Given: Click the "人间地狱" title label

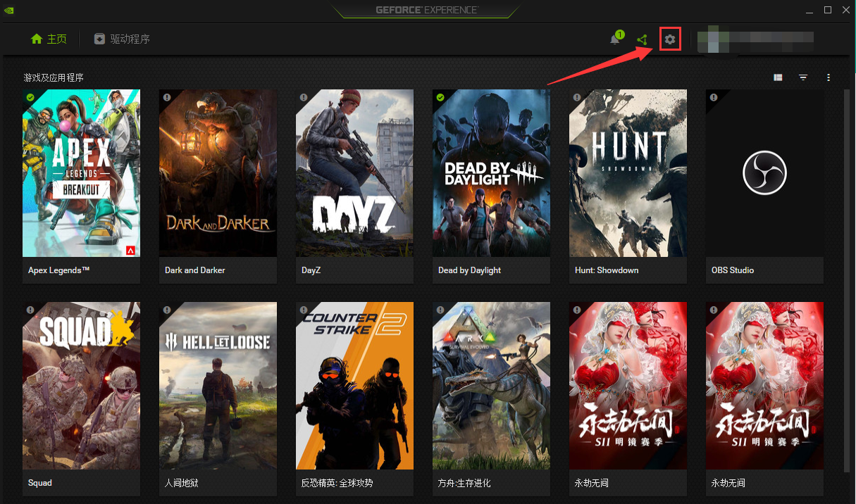Looking at the screenshot, I should click(183, 483).
